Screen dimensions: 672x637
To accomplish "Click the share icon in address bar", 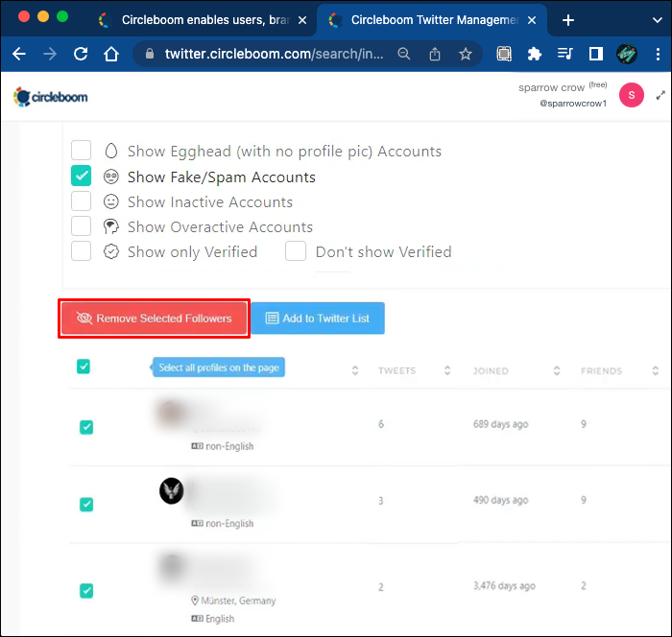I will click(x=435, y=54).
